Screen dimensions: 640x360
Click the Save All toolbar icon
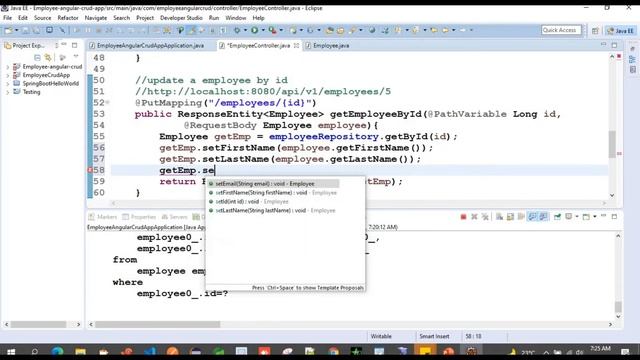[37, 30]
